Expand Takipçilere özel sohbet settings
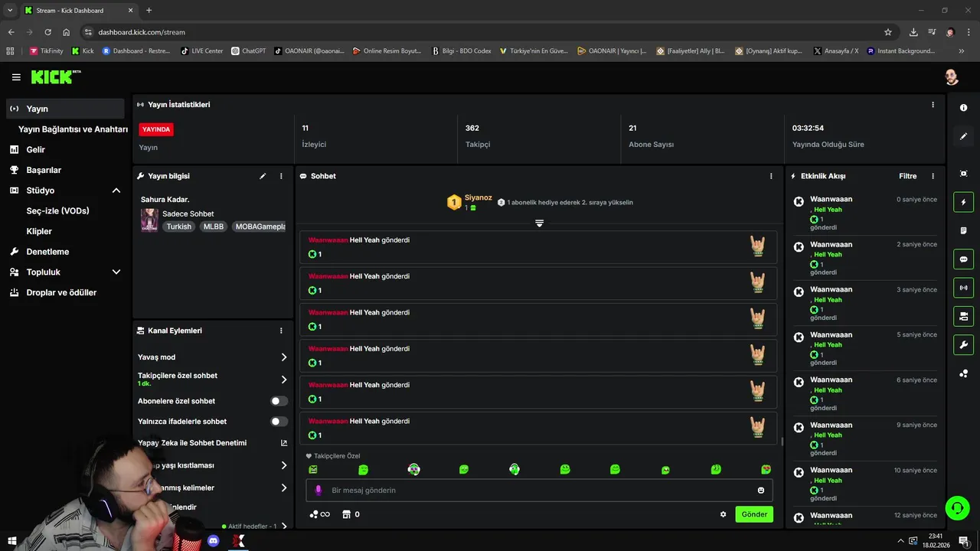 (284, 380)
